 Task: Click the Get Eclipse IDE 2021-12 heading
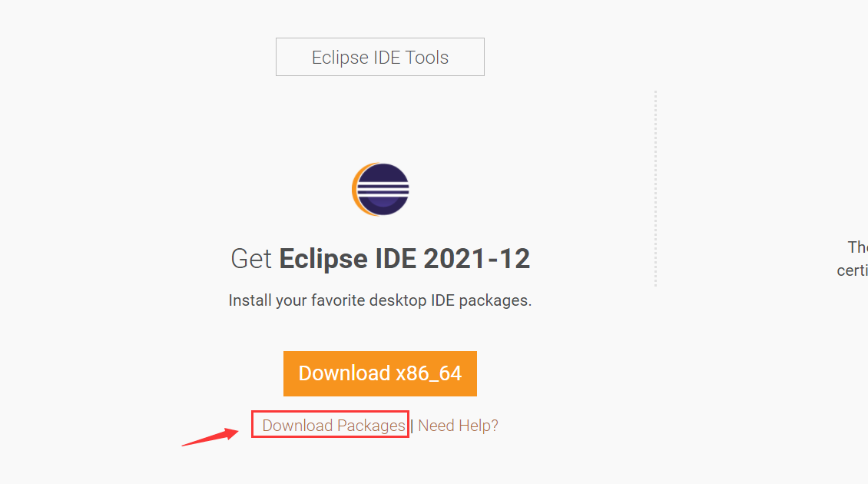pyautogui.click(x=379, y=259)
